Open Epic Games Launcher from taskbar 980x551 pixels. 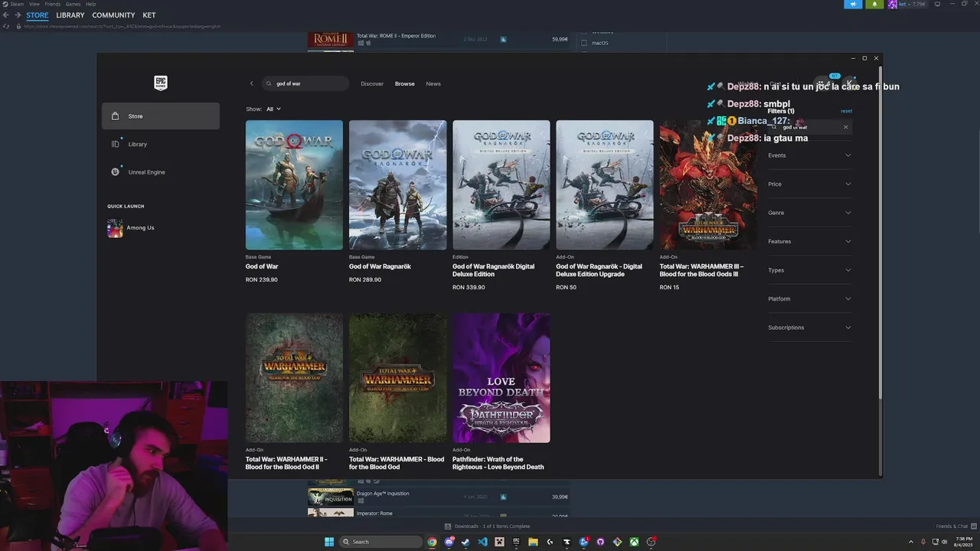coord(516,542)
